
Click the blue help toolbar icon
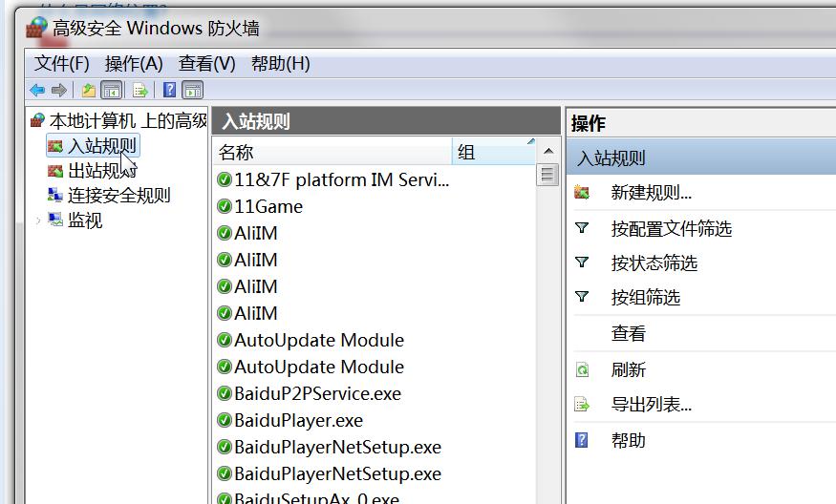pyautogui.click(x=169, y=90)
